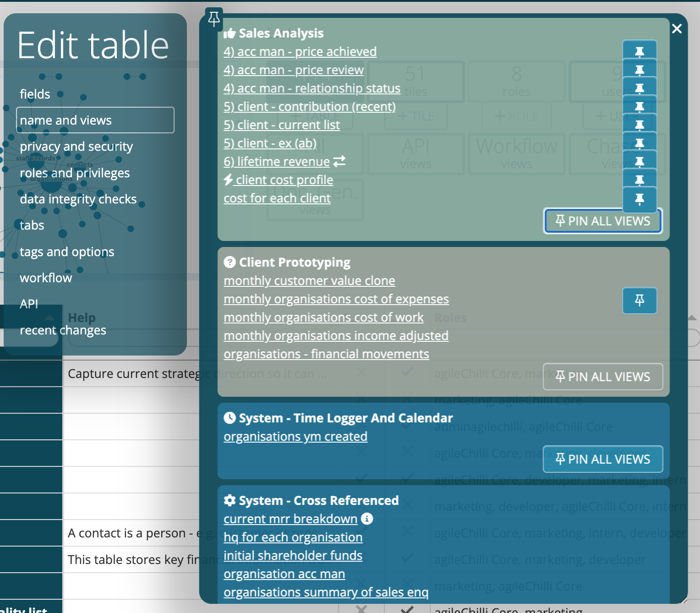The image size is (700, 613).
Task: Pin the 'acc man - price achieved' view
Action: [640, 52]
